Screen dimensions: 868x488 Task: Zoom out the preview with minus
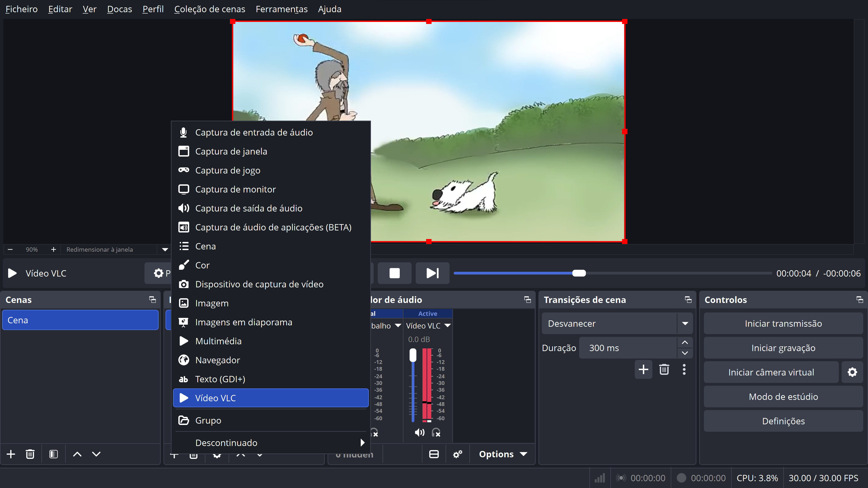[10, 250]
